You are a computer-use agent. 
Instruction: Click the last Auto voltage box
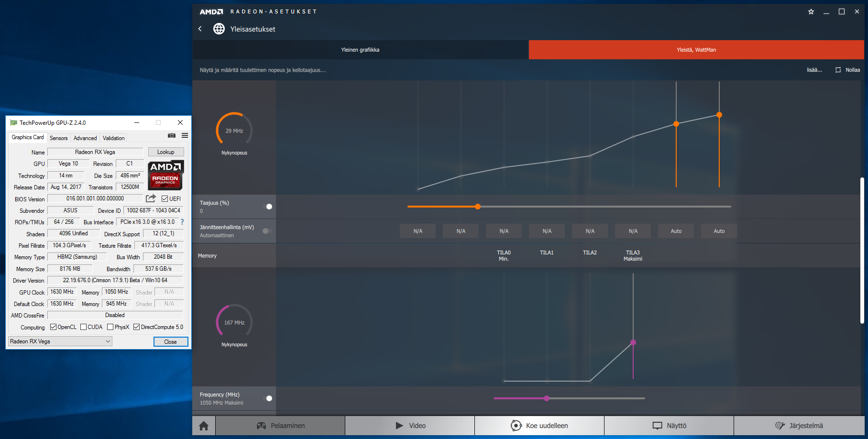coord(719,231)
